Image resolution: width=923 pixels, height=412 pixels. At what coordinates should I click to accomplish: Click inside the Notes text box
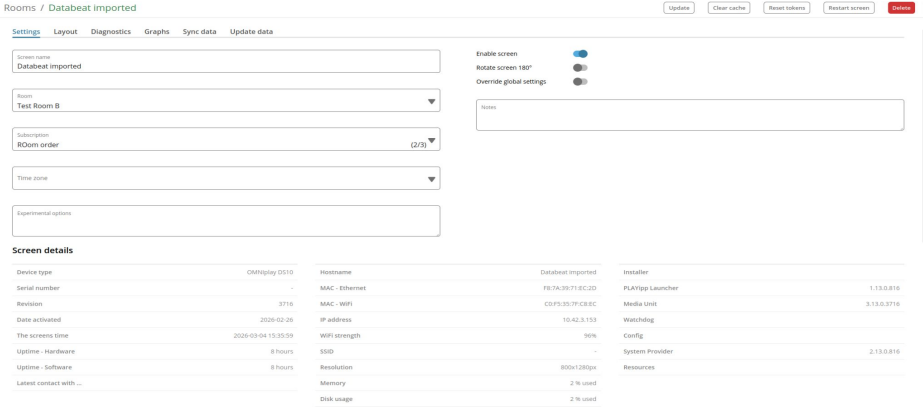click(x=689, y=115)
